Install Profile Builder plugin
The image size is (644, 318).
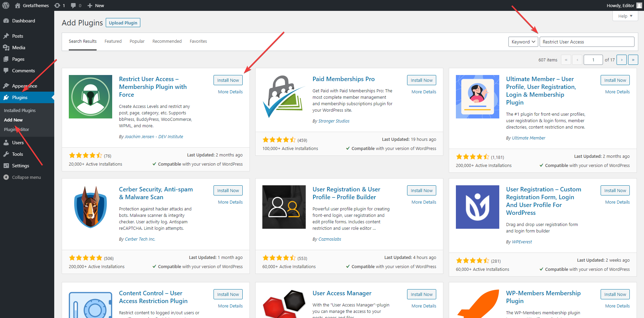click(422, 190)
